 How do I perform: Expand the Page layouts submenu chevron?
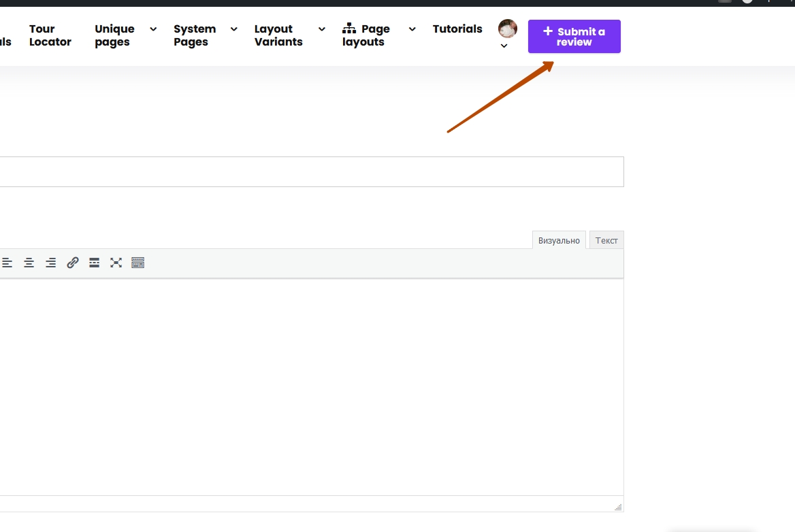tap(412, 29)
